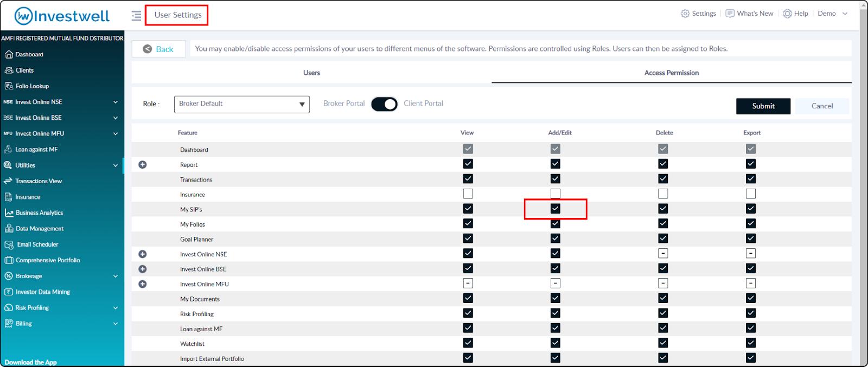Click the Transactions View arrows icon
868x367 pixels.
8,181
